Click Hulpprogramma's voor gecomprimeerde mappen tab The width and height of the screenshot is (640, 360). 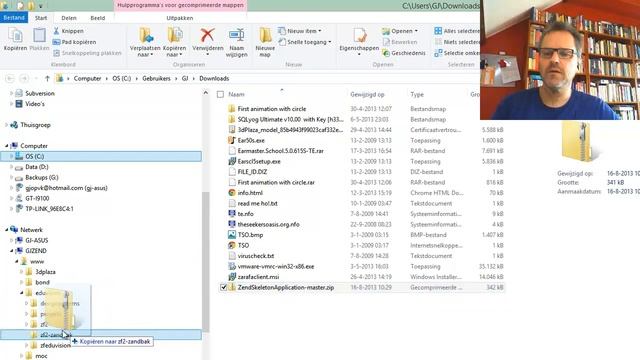(180, 5)
